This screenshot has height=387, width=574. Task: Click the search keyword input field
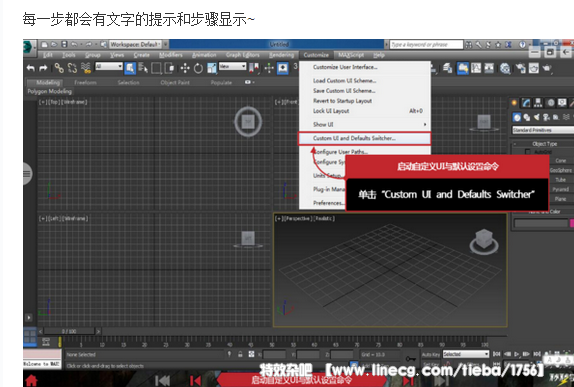[x=426, y=44]
